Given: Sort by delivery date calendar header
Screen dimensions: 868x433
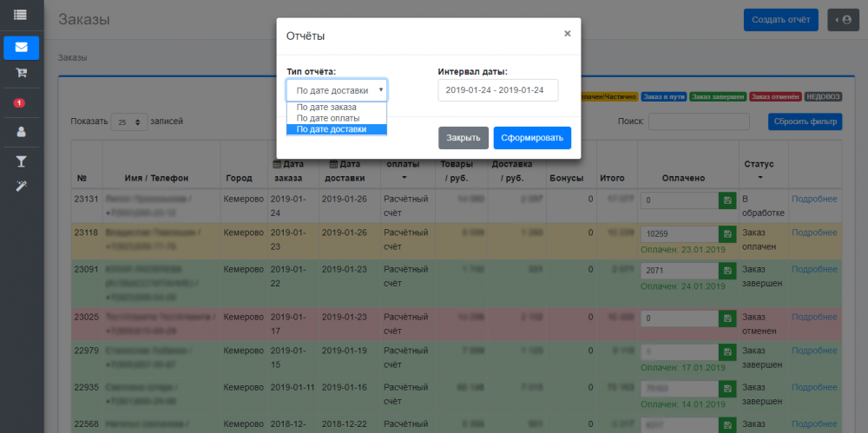Looking at the screenshot, I should point(345,171).
